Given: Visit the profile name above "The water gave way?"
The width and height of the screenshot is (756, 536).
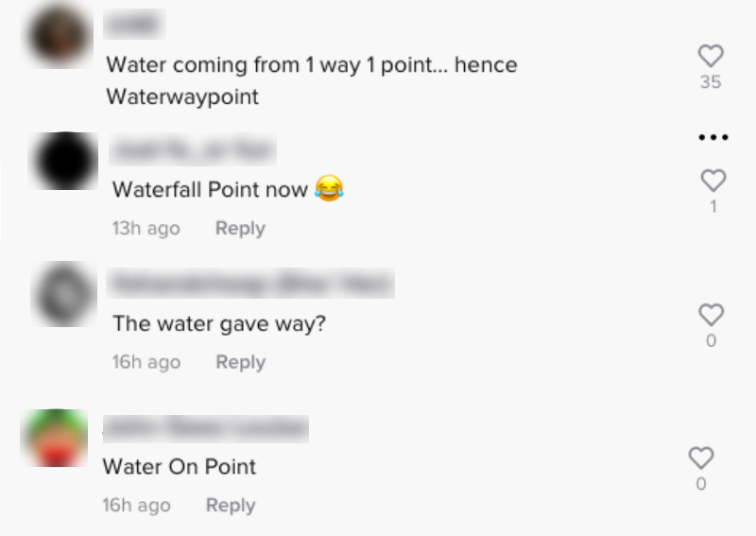Looking at the screenshot, I should click(252, 283).
